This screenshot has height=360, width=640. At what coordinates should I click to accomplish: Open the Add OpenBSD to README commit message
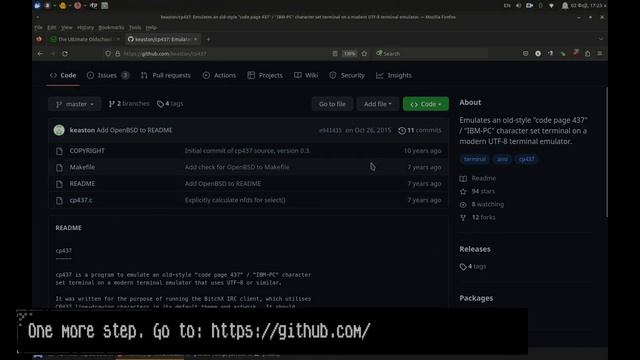point(134,130)
